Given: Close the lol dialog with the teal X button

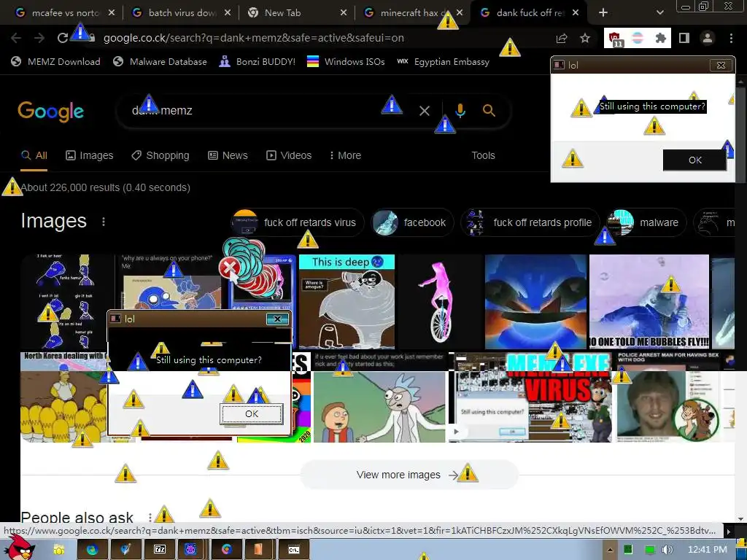Looking at the screenshot, I should (278, 319).
